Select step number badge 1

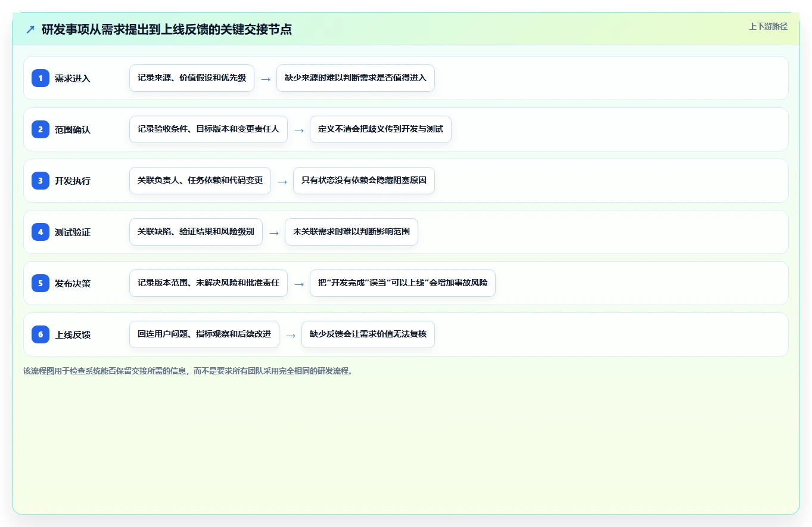(41, 78)
